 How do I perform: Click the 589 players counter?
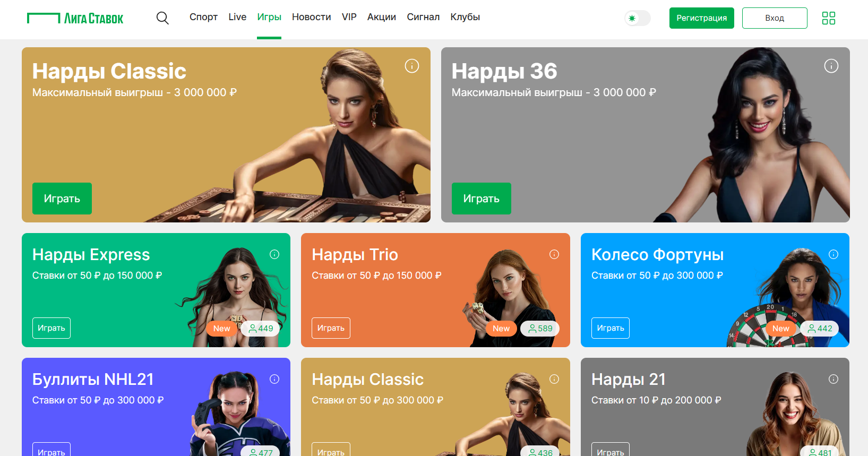(540, 329)
